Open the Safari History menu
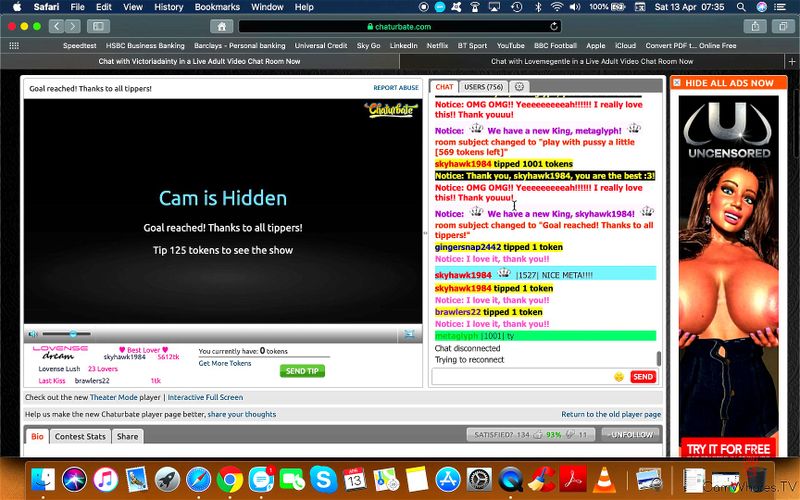Viewport: 800px width, 500px height. click(x=168, y=7)
